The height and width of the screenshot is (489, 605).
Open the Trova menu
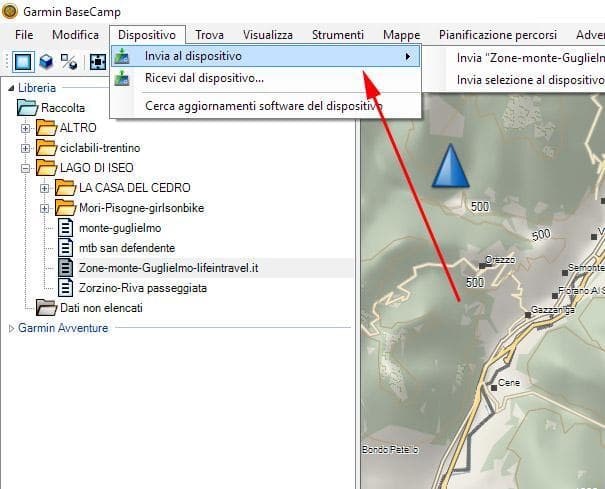pyautogui.click(x=209, y=35)
